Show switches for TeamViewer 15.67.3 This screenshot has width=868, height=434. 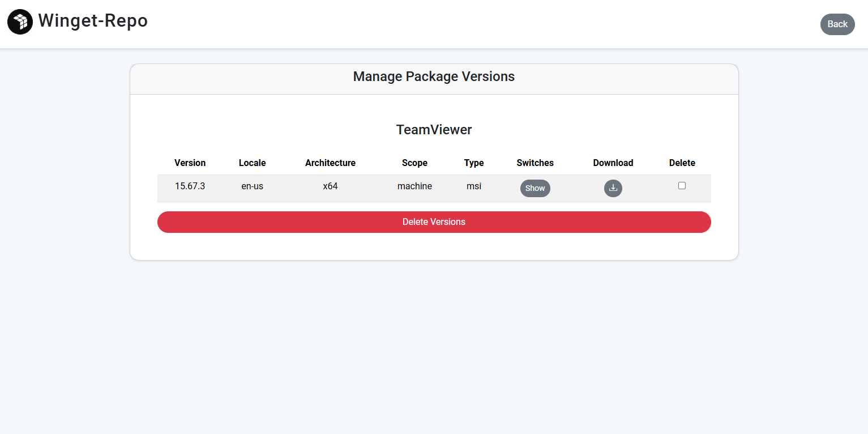coord(535,188)
